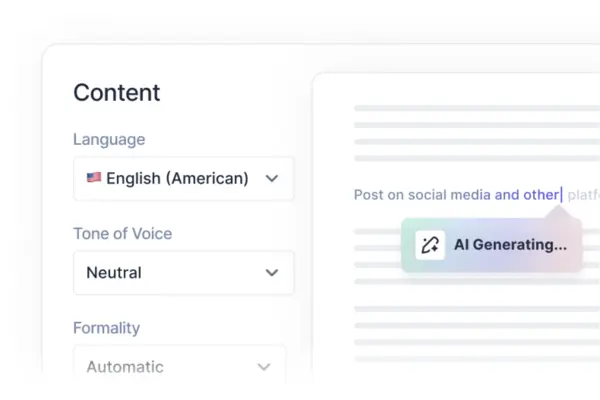
Task: Open the Tone of Voice chevron
Action: 272,273
